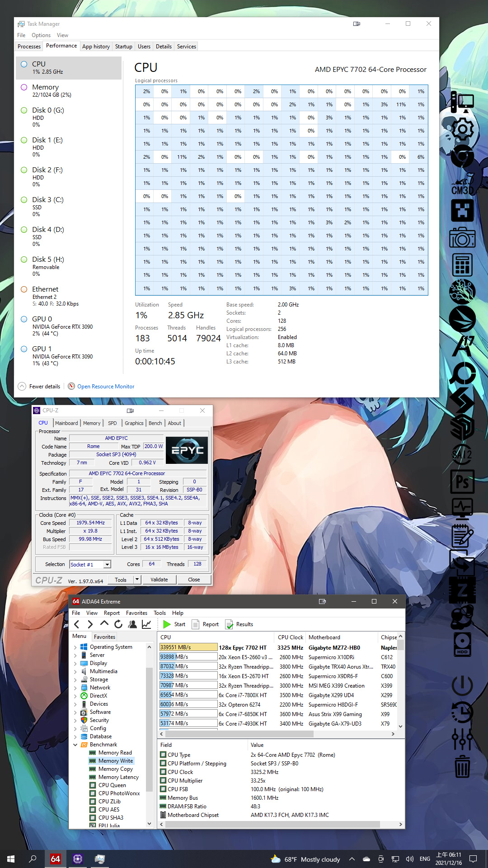Switch to Task Manager Processes tab

click(x=29, y=47)
